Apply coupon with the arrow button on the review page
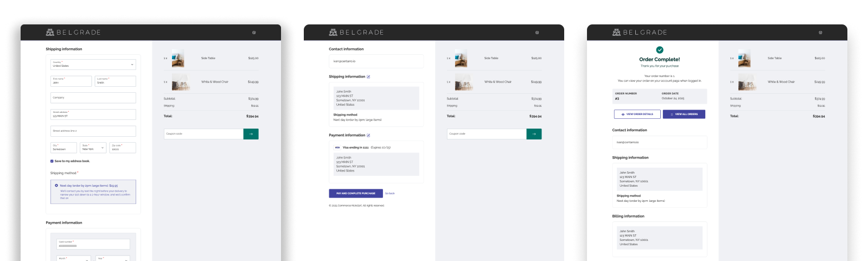Image resolution: width=868 pixels, height=261 pixels. [534, 134]
